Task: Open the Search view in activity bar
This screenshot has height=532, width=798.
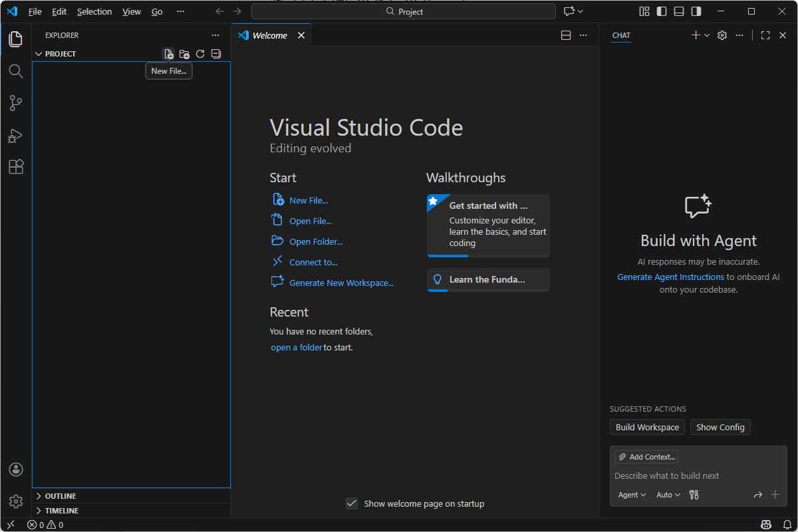Action: (16, 71)
